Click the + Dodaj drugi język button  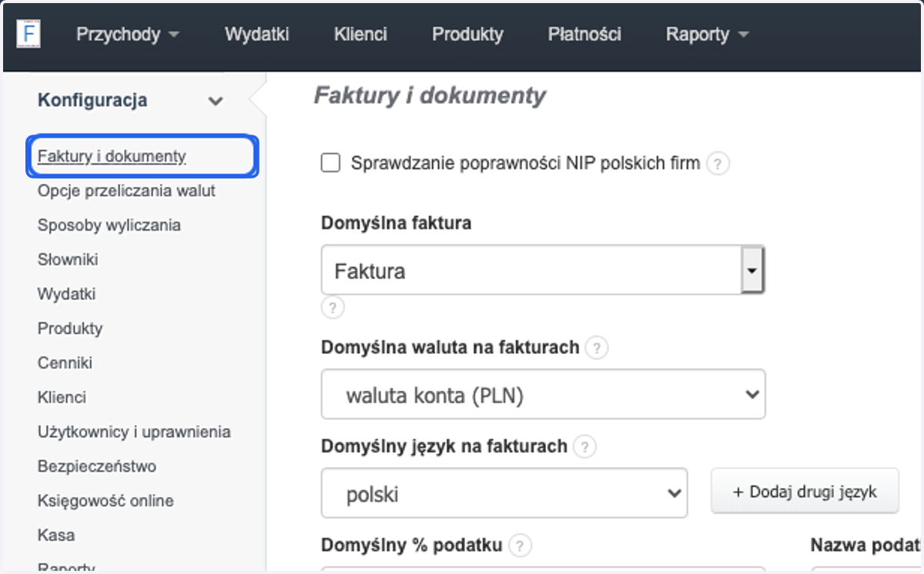point(805,491)
